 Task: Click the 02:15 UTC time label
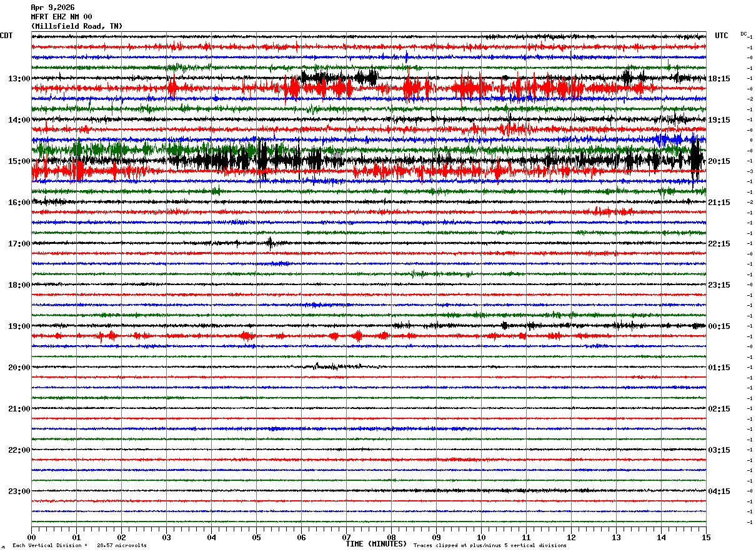(x=719, y=409)
